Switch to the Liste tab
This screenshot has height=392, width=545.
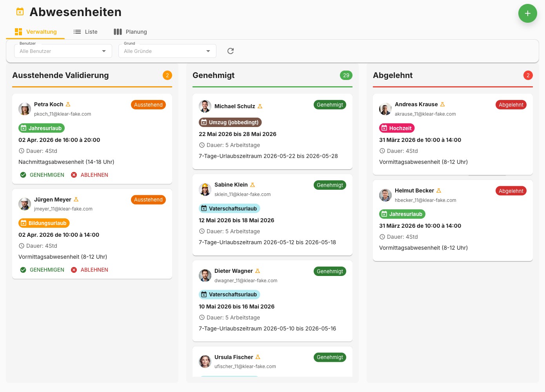coord(85,32)
